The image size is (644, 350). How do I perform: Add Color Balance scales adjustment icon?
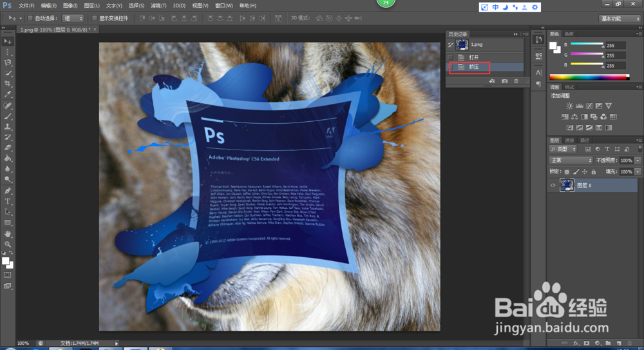point(574,117)
